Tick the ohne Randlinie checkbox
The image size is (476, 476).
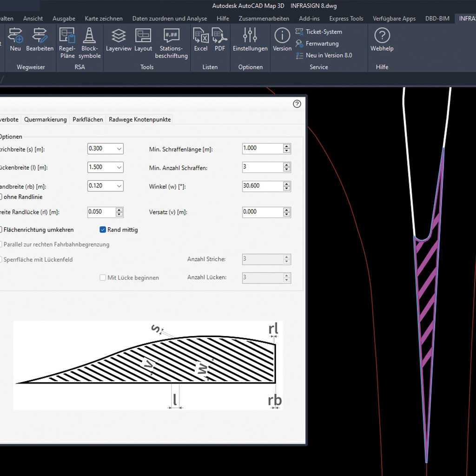0,197
